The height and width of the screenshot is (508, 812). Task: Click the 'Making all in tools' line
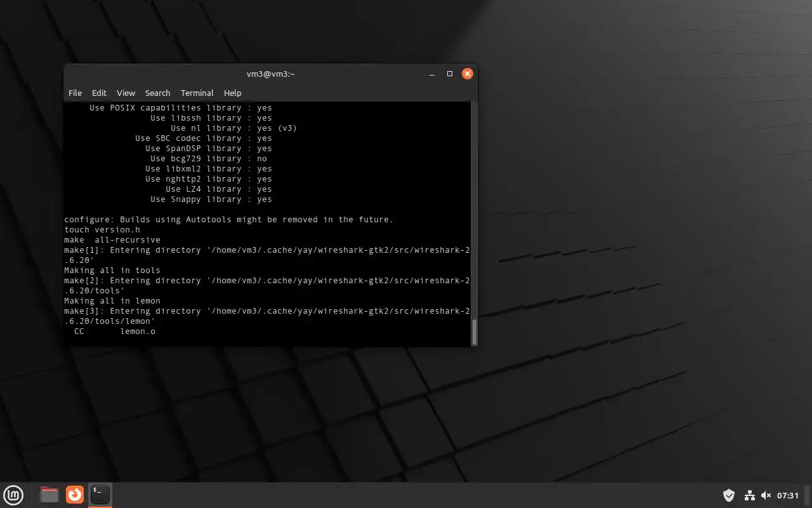[112, 271]
